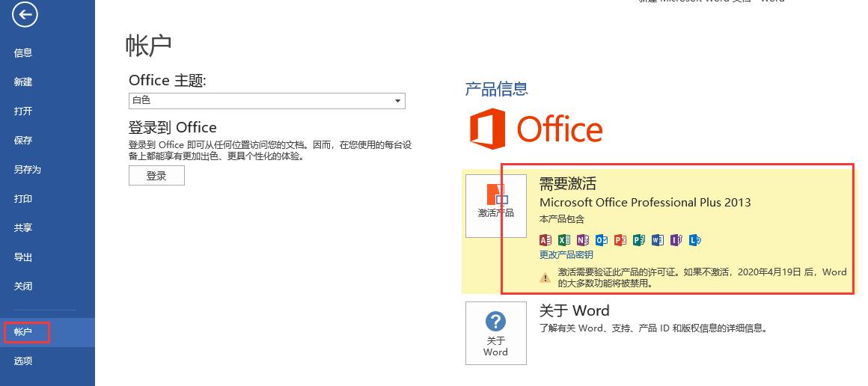
Task: Click the 关于 Word button
Action: pyautogui.click(x=496, y=333)
